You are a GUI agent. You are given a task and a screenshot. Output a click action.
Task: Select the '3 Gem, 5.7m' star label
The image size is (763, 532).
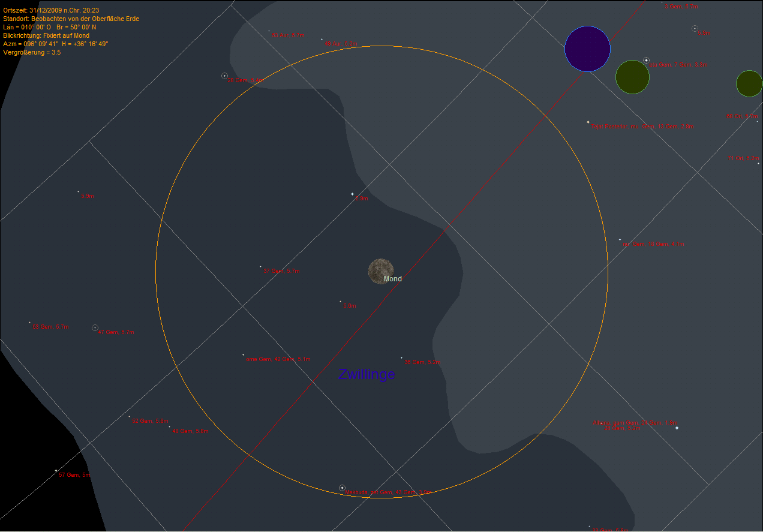pyautogui.click(x=681, y=7)
